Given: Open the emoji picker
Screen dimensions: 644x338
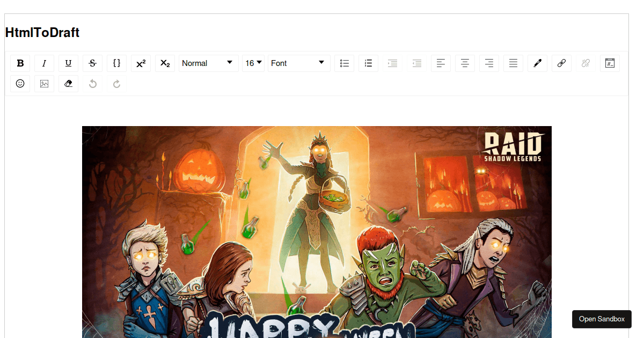Looking at the screenshot, I should (x=20, y=84).
